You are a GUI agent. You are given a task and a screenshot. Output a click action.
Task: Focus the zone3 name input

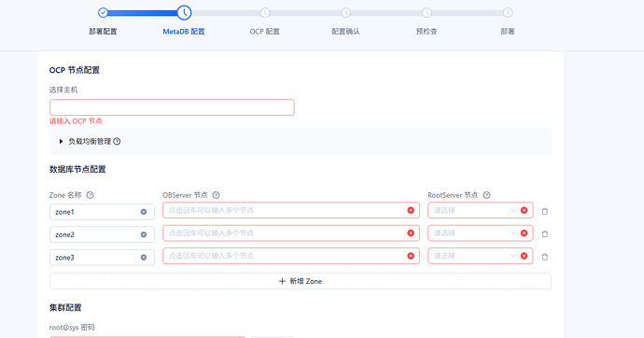click(x=102, y=258)
